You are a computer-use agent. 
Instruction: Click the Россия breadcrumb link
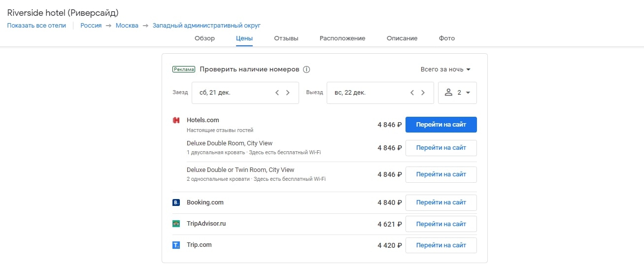pyautogui.click(x=91, y=26)
